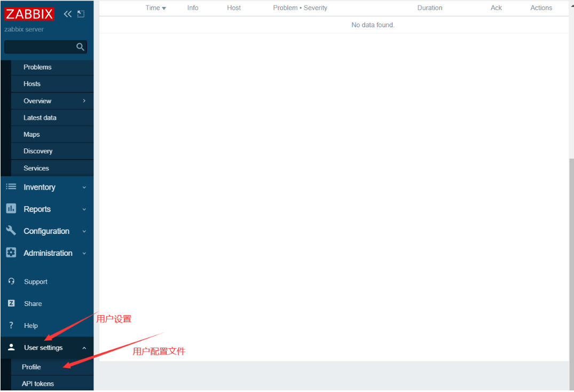Open the Profile page
This screenshot has height=392, width=574.
click(52, 367)
